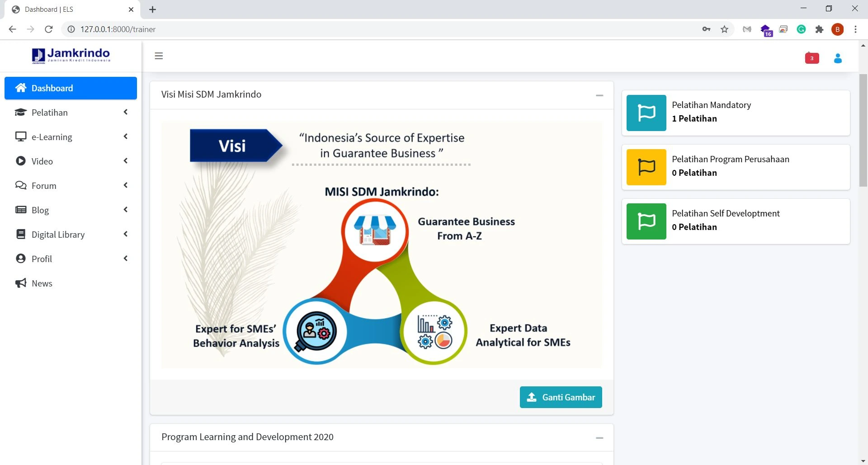Collapse the Visi Misi SDM Jamkrindo card
Screen dimensions: 868x465
click(x=599, y=95)
